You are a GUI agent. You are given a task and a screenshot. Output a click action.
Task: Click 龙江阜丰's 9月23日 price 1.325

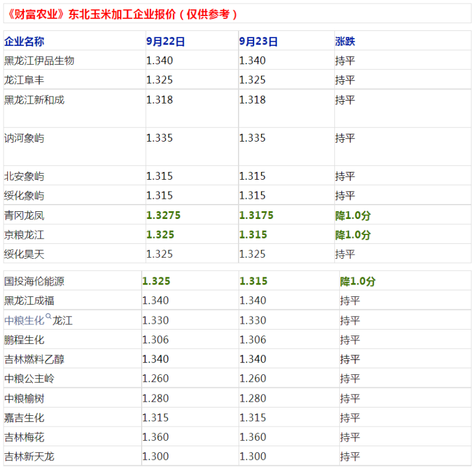click(x=252, y=80)
